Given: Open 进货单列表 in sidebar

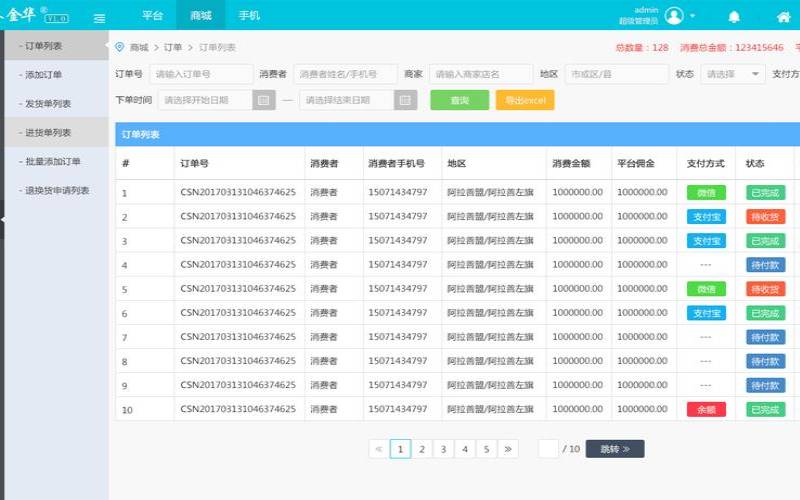Looking at the screenshot, I should [57, 133].
